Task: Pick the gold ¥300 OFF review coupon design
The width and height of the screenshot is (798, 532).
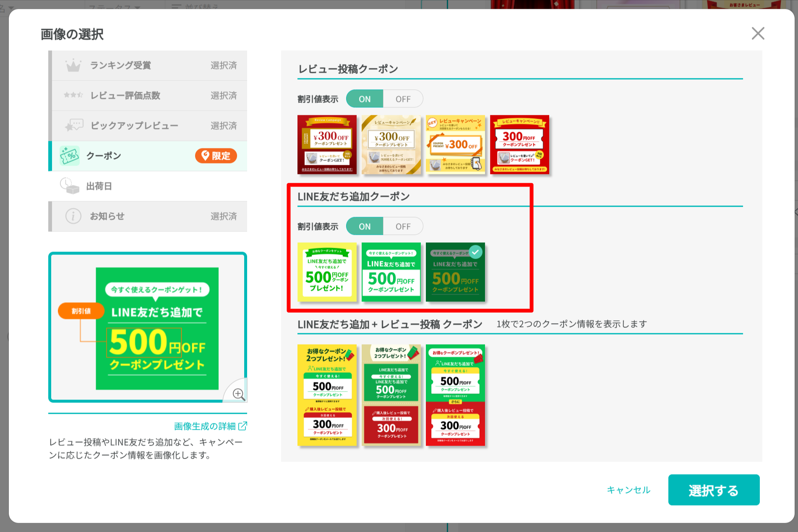Action: pos(391,145)
